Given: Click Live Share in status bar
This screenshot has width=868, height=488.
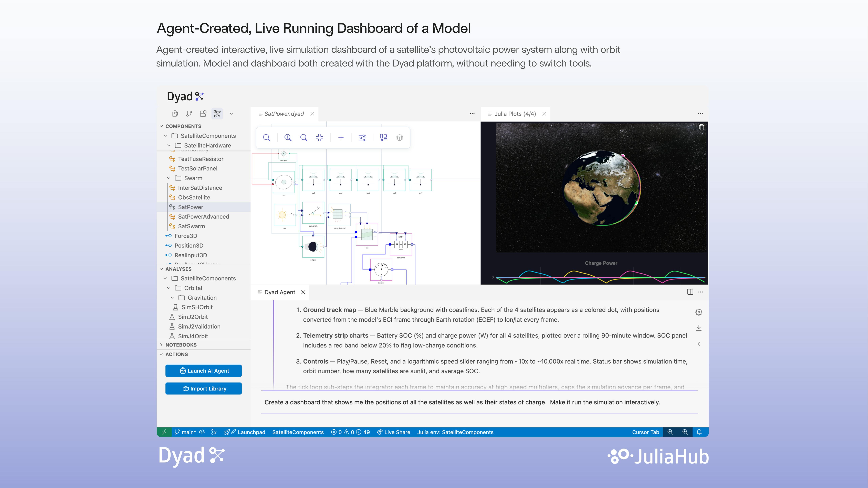Looking at the screenshot, I should tap(394, 432).
